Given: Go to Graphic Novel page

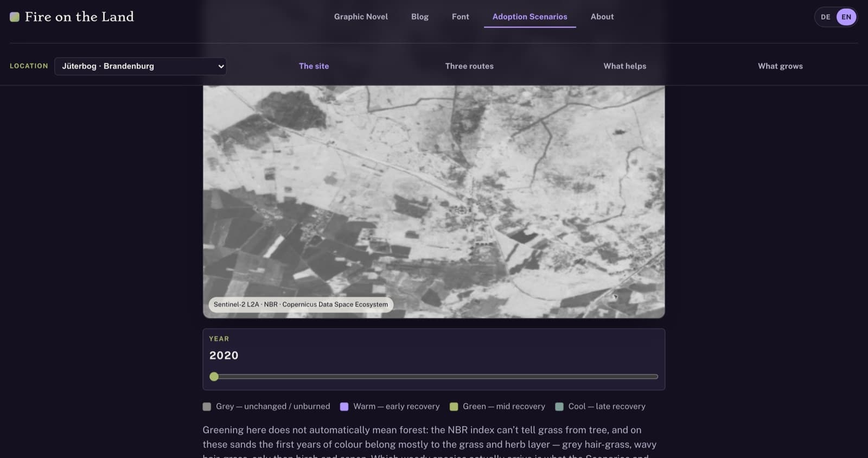Looking at the screenshot, I should click(x=361, y=17).
